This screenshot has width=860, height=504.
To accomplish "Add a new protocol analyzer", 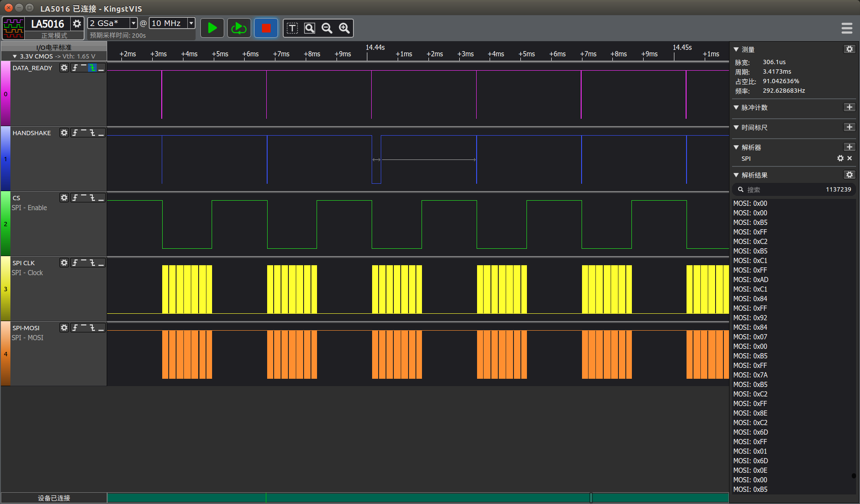I will 849,147.
